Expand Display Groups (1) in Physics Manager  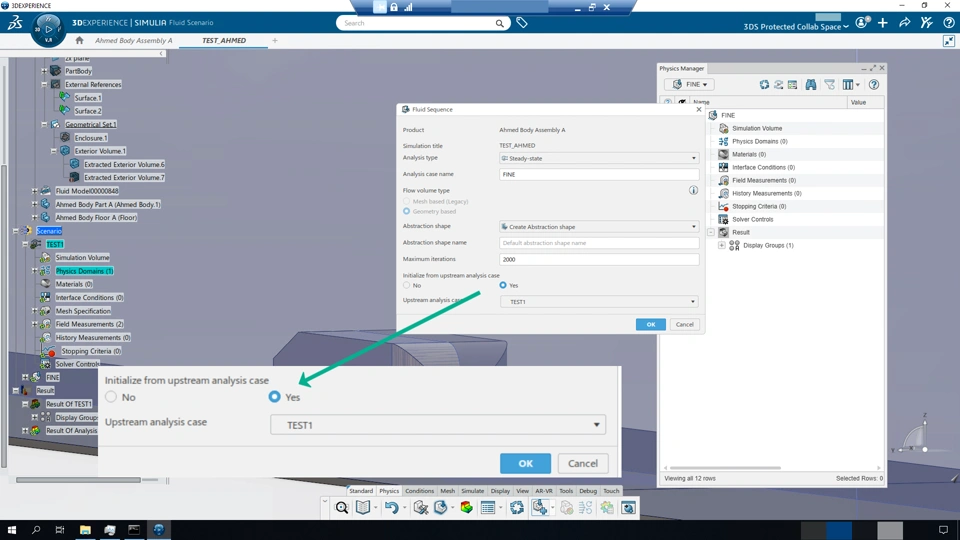click(721, 246)
